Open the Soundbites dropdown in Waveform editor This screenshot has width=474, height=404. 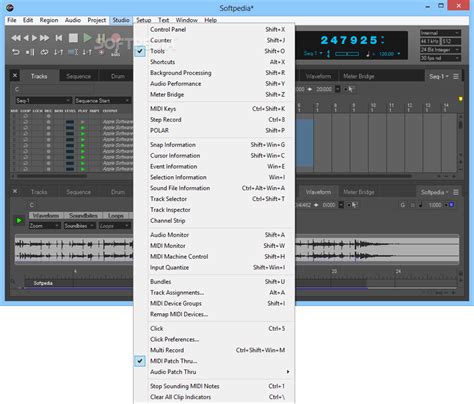click(79, 226)
